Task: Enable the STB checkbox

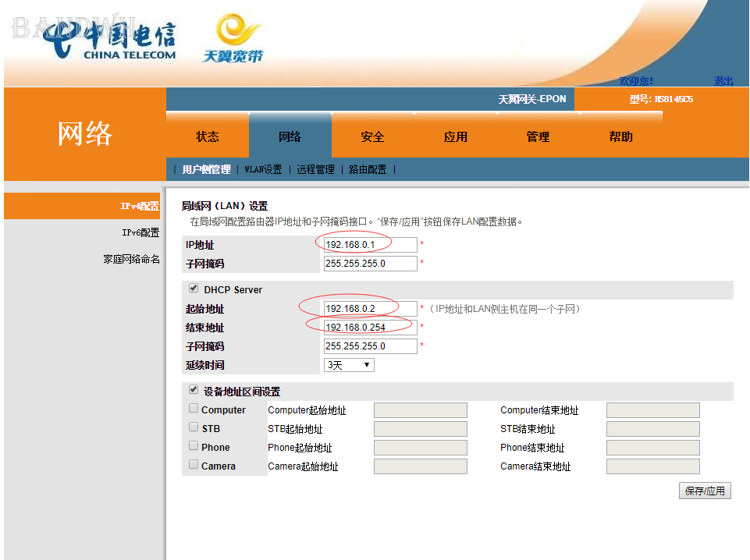Action: pos(194,427)
